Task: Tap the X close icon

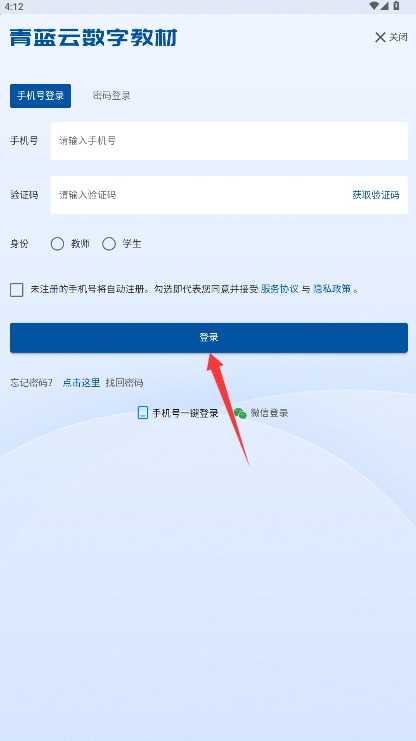Action: tap(380, 37)
